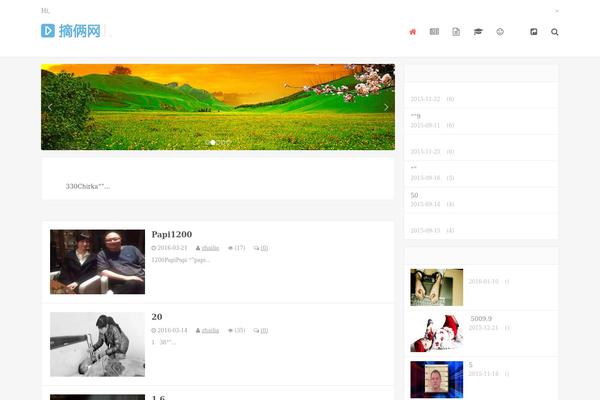The height and width of the screenshot is (400, 600).
Task: Click the site logo text 摘俩网
Action: pyautogui.click(x=80, y=31)
